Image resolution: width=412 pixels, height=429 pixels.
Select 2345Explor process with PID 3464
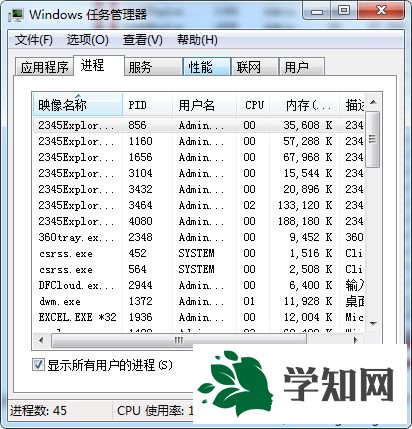click(199, 205)
